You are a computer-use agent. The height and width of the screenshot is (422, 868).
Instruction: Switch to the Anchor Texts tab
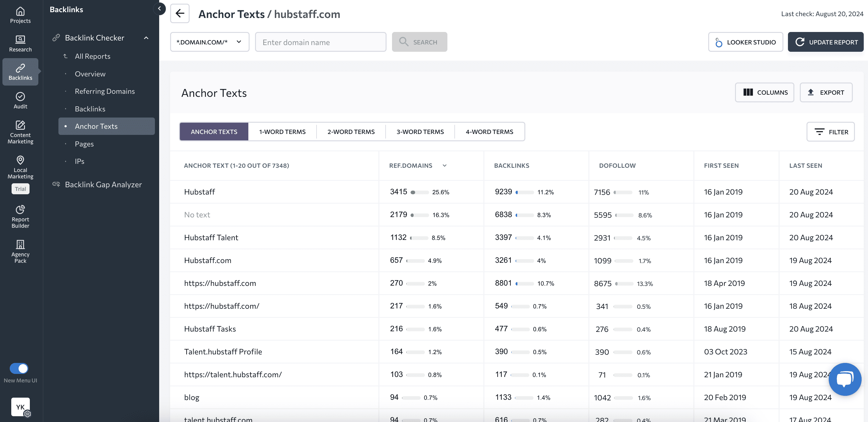tap(214, 132)
